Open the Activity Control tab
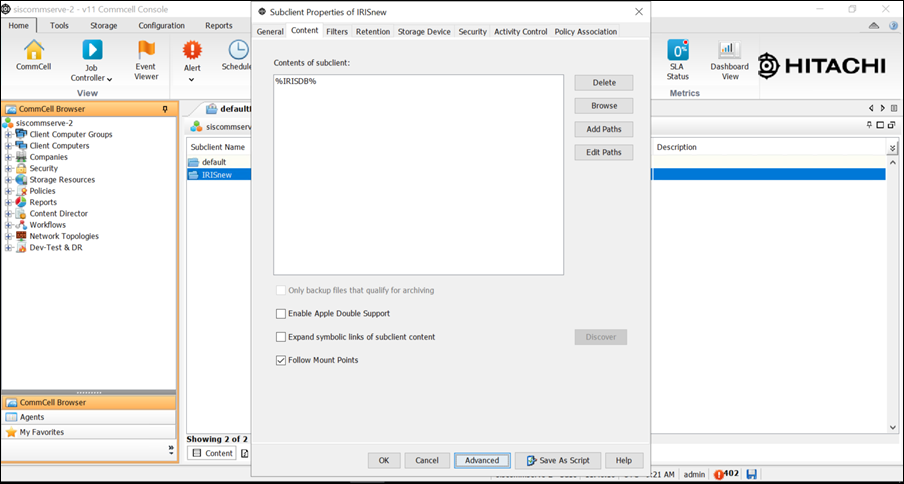 pyautogui.click(x=521, y=32)
